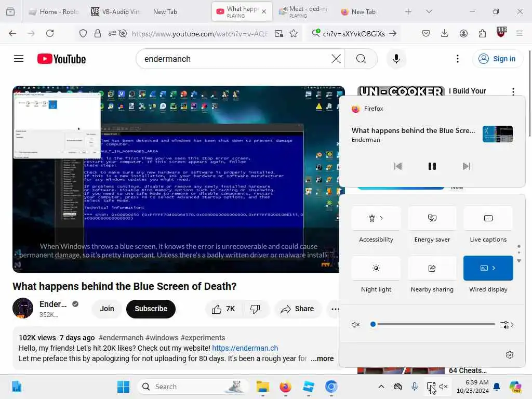Open File Explorer from taskbar
Image resolution: width=532 pixels, height=399 pixels.
coord(262,387)
